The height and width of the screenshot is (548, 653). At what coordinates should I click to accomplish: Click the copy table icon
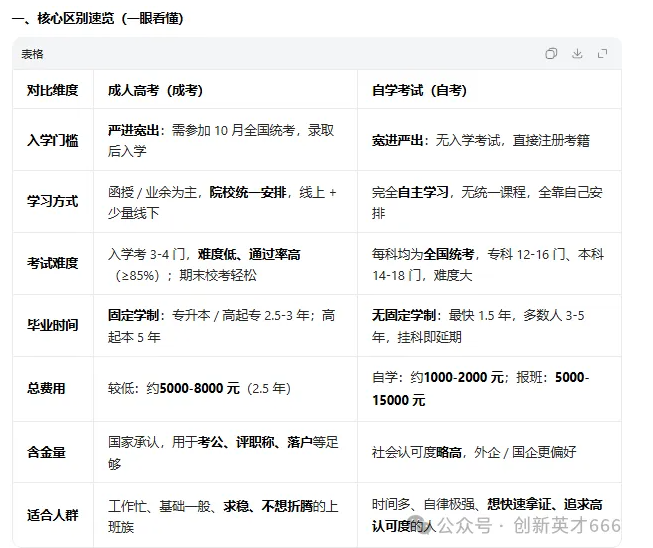point(551,54)
